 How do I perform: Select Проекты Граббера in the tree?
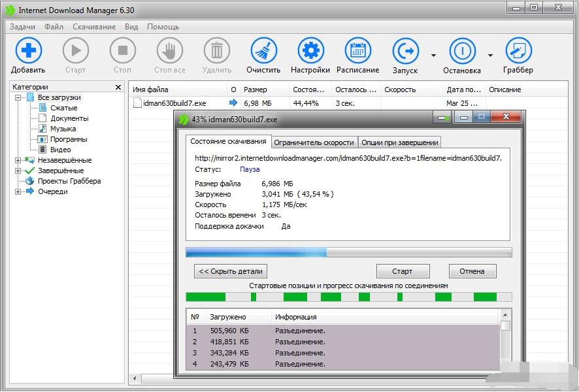coord(69,181)
